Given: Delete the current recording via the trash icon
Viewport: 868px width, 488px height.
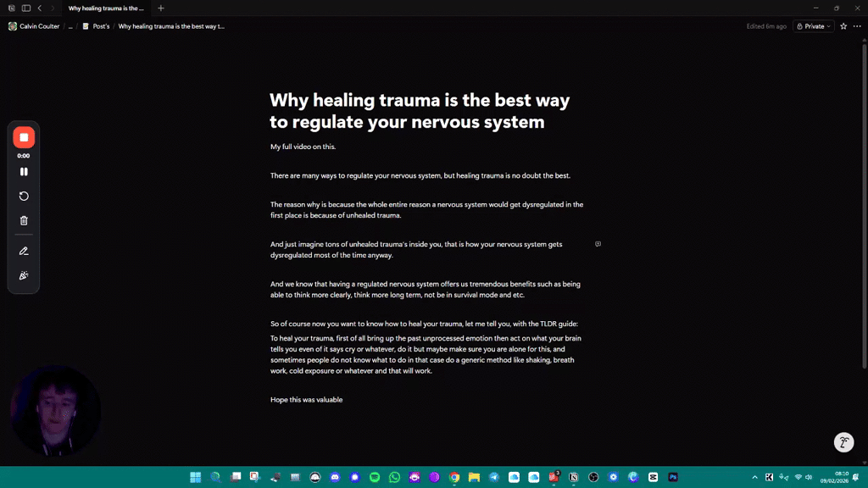Looking at the screenshot, I should (x=24, y=219).
